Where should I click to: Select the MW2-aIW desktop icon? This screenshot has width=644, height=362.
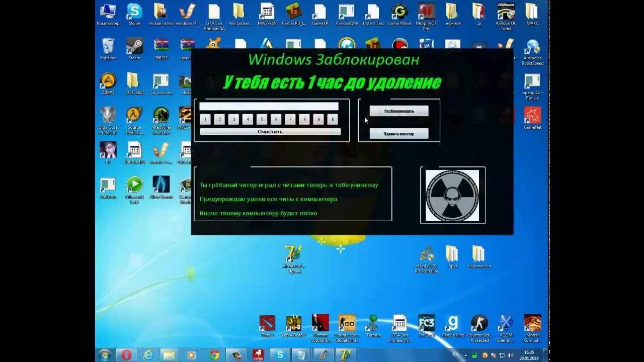(267, 15)
